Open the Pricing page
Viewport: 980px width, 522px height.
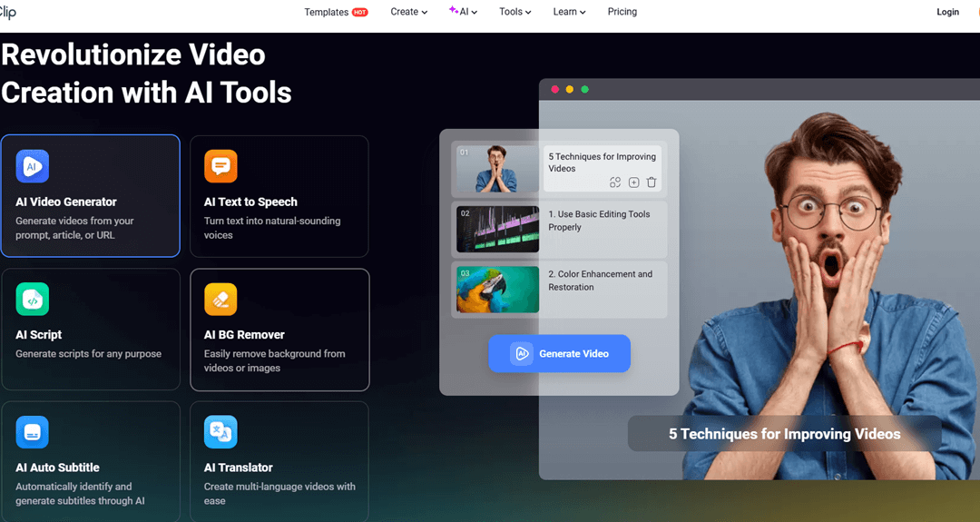point(622,12)
